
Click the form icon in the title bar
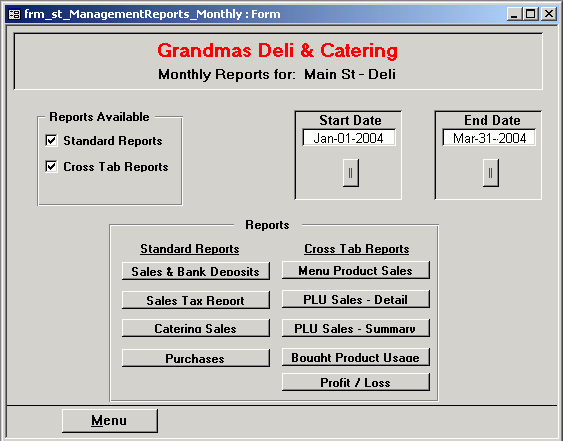(14, 14)
